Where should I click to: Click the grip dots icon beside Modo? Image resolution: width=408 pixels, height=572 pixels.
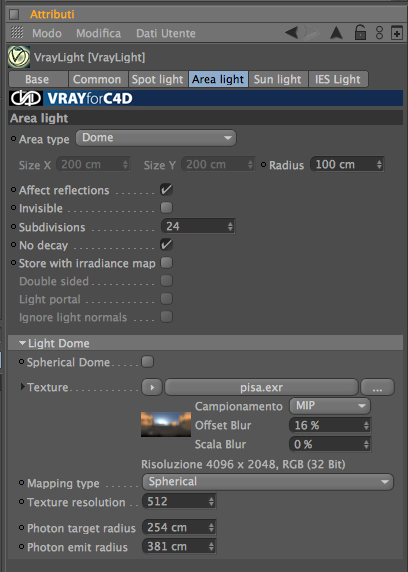coord(17,32)
